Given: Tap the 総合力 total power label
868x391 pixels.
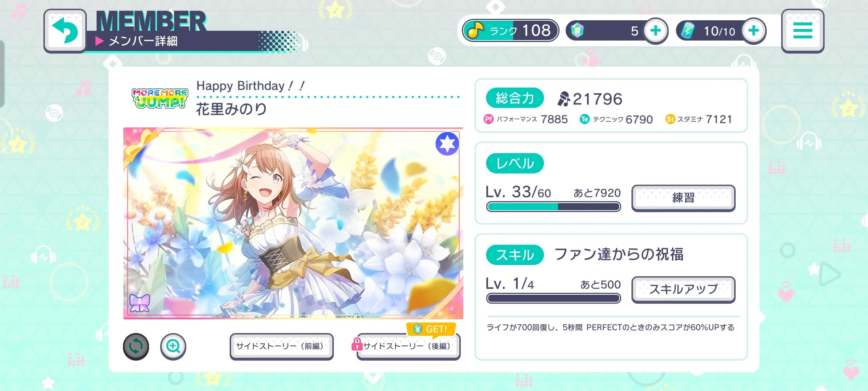Looking at the screenshot, I should 515,98.
